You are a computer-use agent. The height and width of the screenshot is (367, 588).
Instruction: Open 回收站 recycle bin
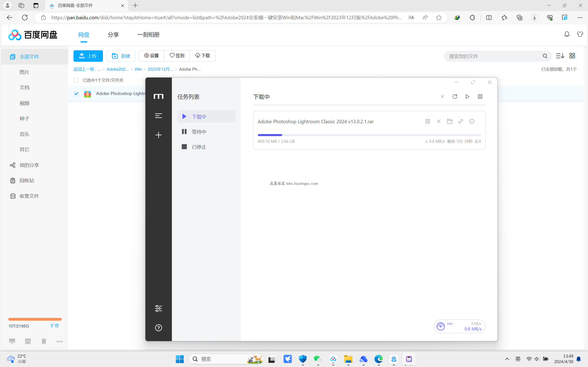(27, 180)
